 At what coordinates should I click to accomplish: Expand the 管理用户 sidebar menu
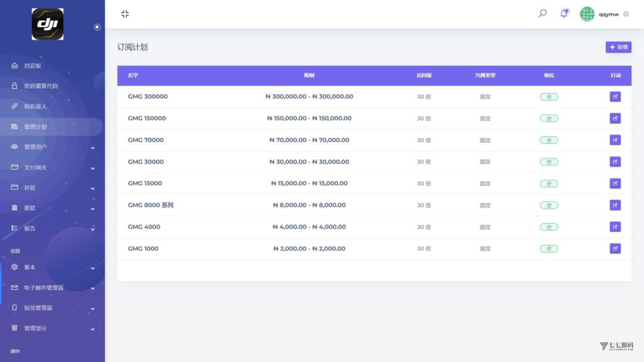(52, 147)
